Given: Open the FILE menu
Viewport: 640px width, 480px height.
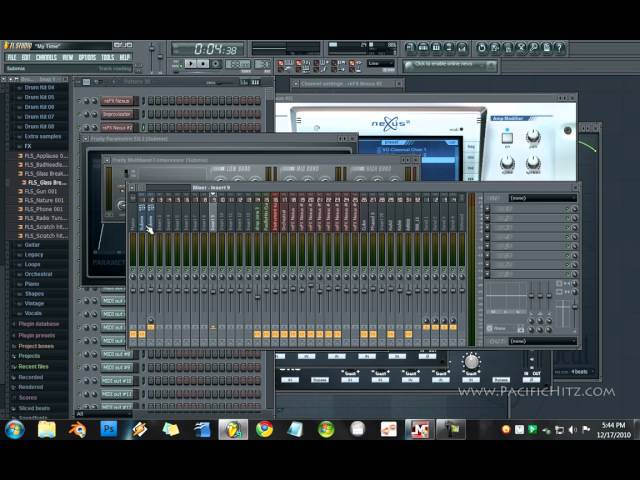Looking at the screenshot, I should (12, 58).
